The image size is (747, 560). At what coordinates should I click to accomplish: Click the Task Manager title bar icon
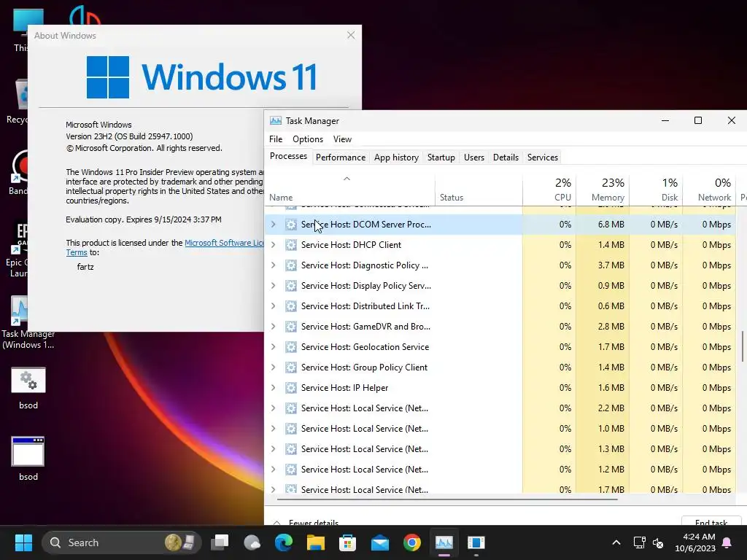(x=275, y=120)
